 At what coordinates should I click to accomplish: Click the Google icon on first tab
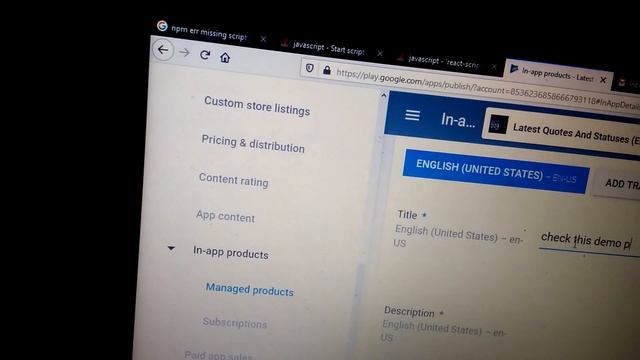tap(162, 26)
